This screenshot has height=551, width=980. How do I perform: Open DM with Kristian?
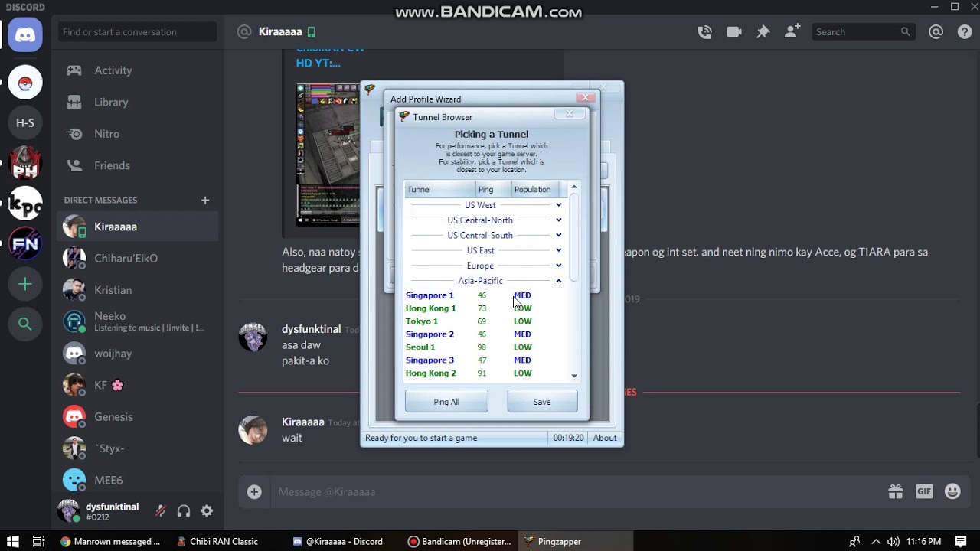pyautogui.click(x=138, y=290)
